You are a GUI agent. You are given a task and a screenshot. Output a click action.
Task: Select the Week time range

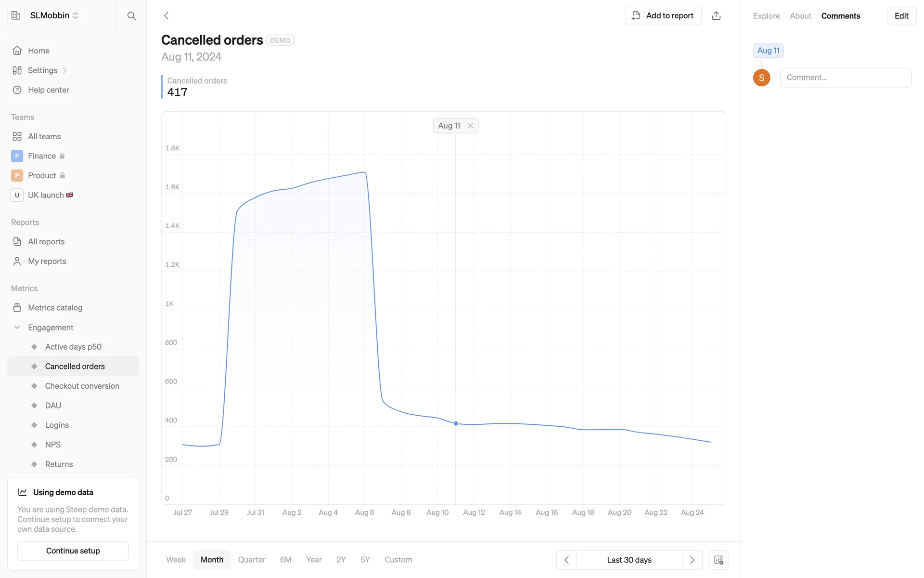coord(176,560)
